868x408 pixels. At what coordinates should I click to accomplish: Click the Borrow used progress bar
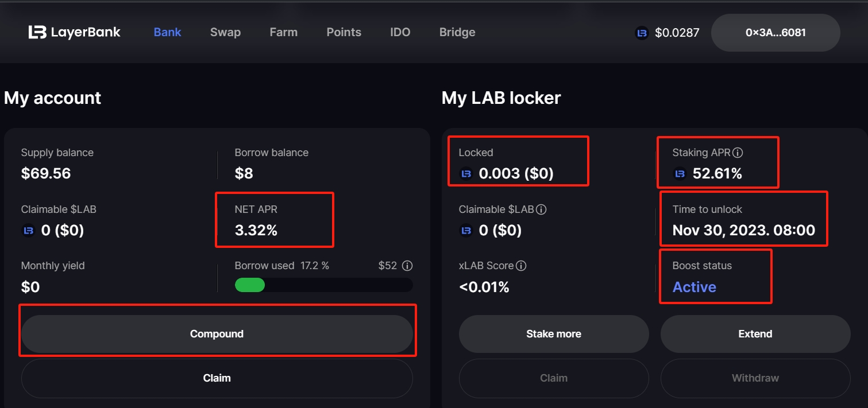(x=323, y=285)
